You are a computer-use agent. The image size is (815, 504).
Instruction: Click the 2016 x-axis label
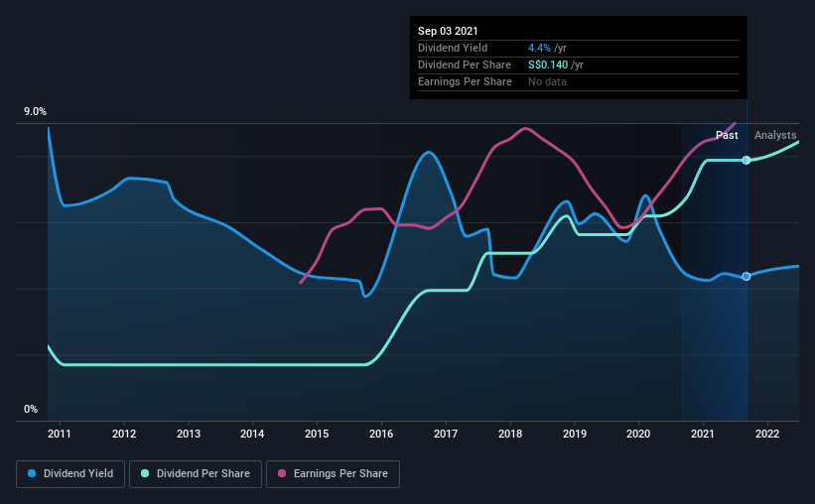(381, 434)
